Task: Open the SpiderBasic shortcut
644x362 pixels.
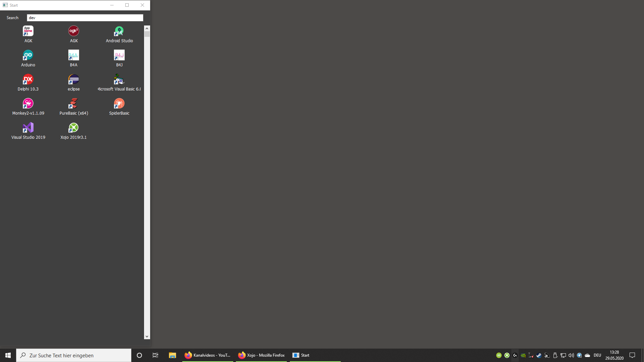Action: (x=119, y=107)
